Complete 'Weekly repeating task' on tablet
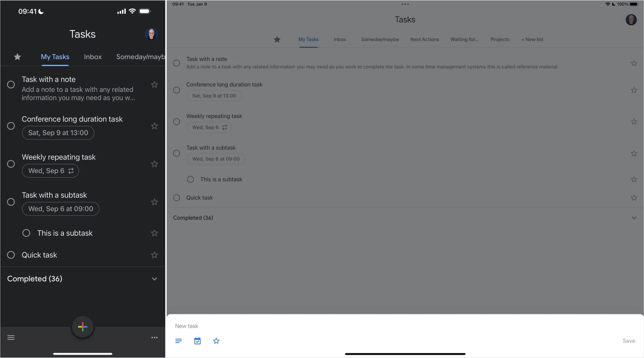The height and width of the screenshot is (358, 644). [176, 122]
